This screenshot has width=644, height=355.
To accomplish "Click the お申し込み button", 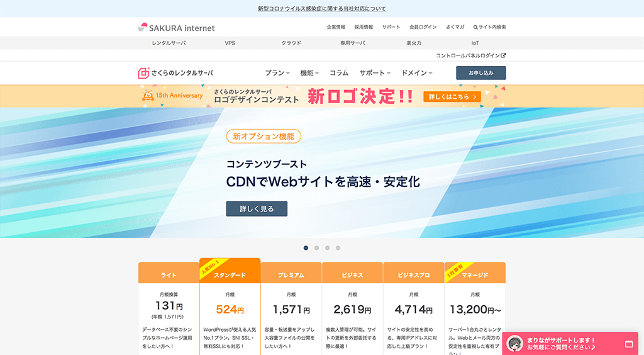I will [481, 73].
